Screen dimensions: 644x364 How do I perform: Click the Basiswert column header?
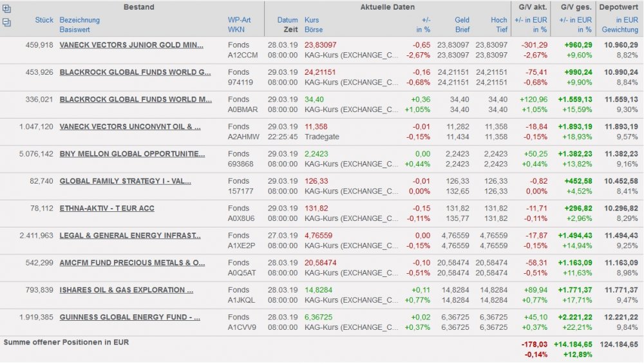click(x=75, y=30)
